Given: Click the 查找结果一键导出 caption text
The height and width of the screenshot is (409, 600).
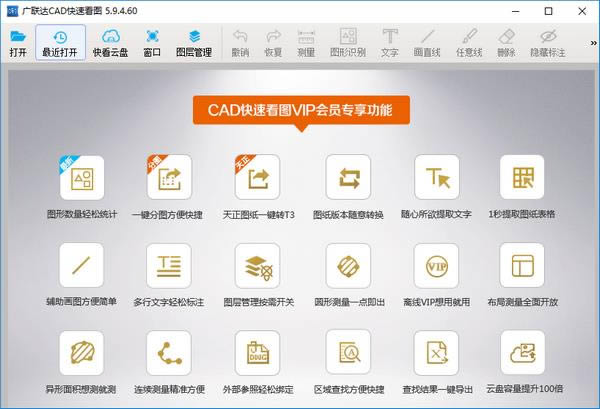Looking at the screenshot, I should pyautogui.click(x=438, y=389).
